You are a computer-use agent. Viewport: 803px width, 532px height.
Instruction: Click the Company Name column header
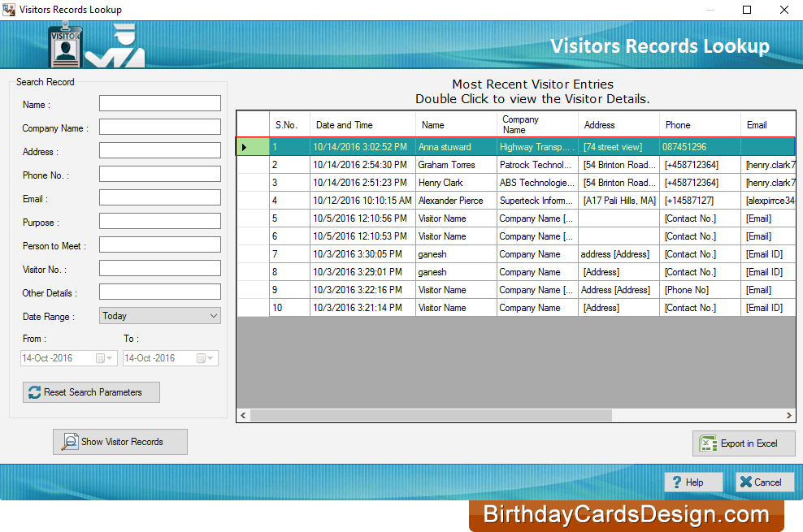point(537,125)
